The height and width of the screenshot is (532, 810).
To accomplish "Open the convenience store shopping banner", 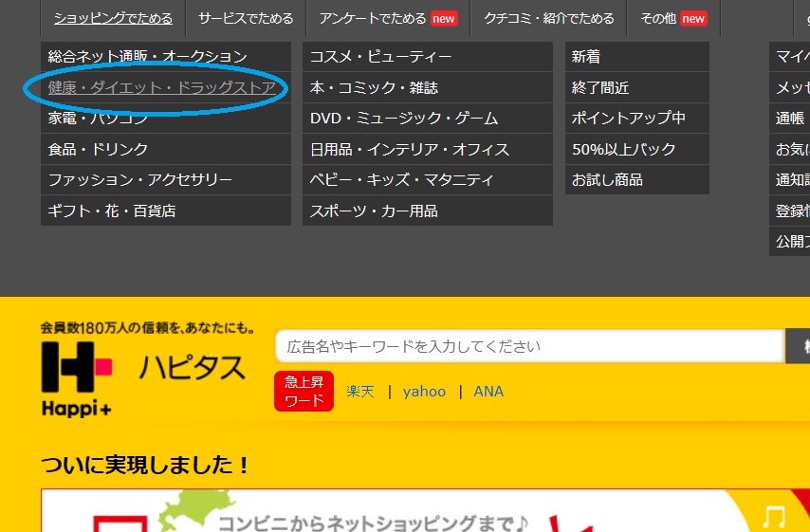I will coord(425,510).
